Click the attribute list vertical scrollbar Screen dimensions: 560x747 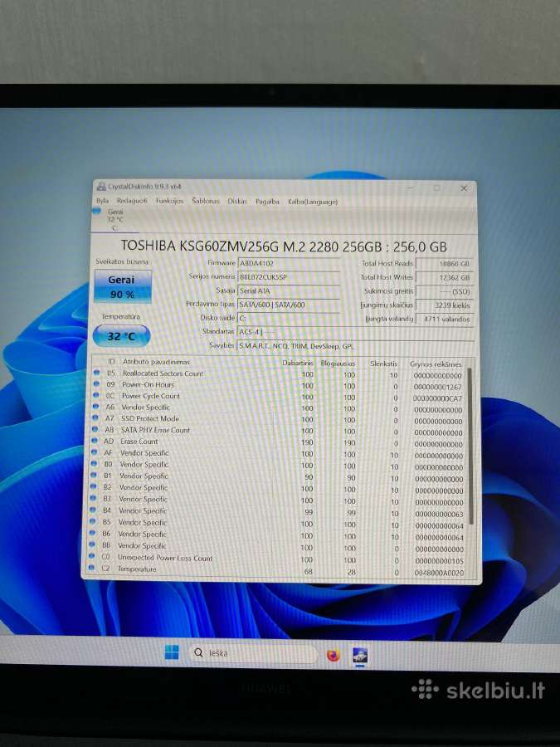coord(470,446)
